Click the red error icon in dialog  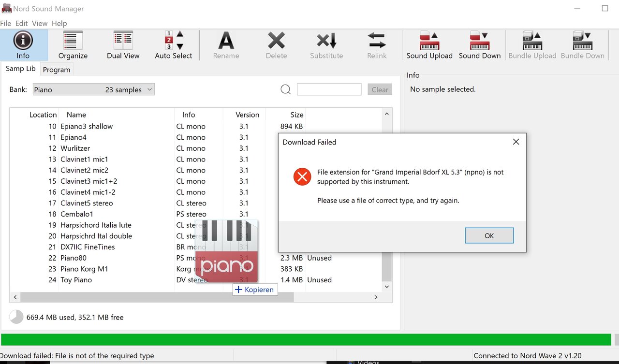point(302,177)
